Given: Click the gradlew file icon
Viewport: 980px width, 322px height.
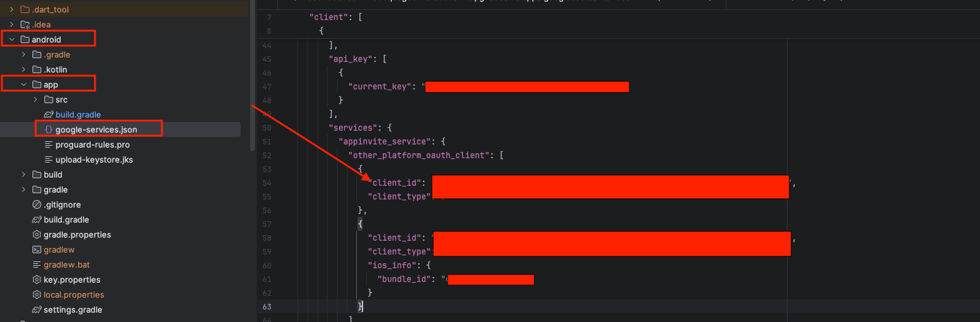Looking at the screenshot, I should 37,249.
